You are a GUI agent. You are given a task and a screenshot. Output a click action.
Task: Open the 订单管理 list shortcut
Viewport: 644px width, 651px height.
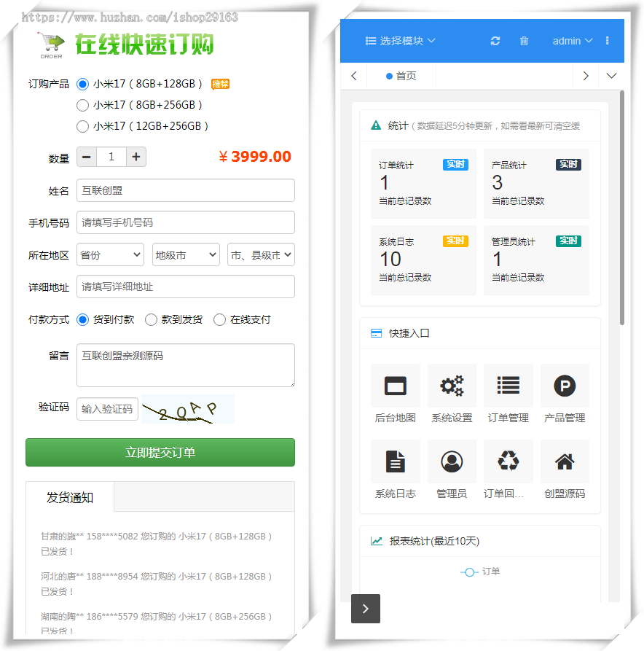pyautogui.click(x=508, y=386)
